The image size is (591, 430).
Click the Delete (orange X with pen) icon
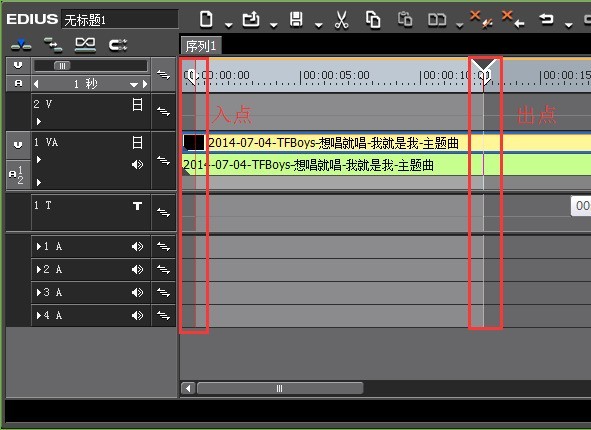(481, 20)
